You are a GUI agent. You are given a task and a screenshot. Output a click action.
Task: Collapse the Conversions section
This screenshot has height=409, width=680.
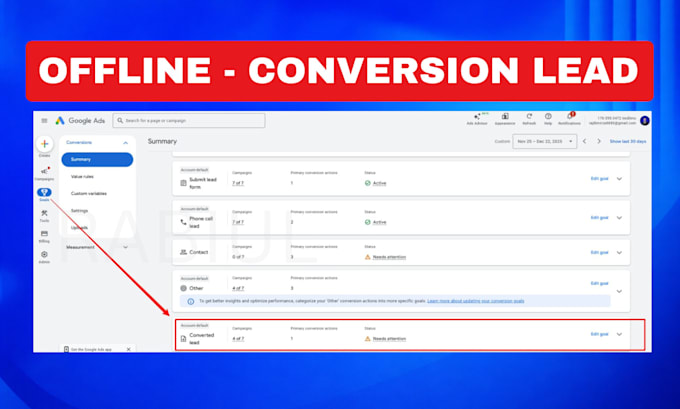click(x=125, y=143)
